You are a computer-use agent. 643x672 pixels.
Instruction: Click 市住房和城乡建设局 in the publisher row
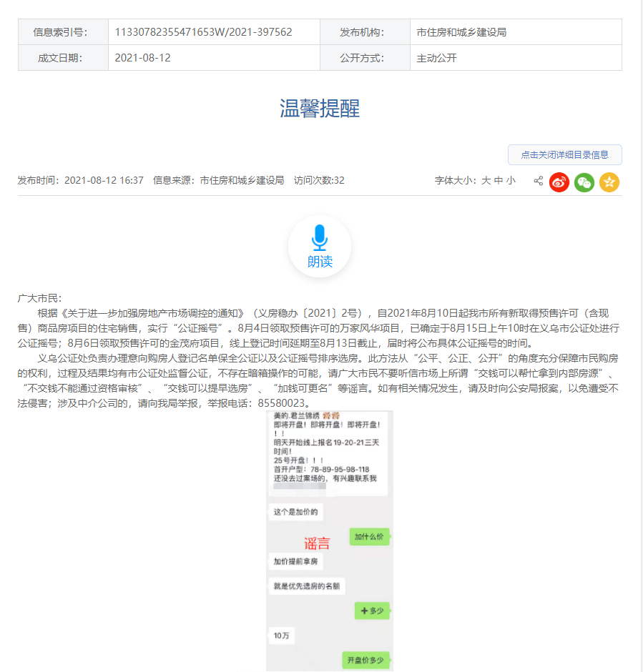point(462,32)
